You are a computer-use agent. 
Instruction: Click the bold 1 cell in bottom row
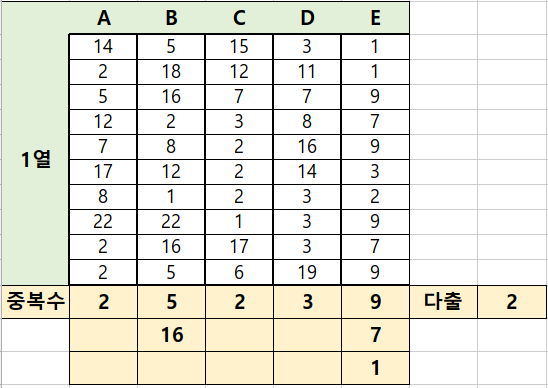375,368
